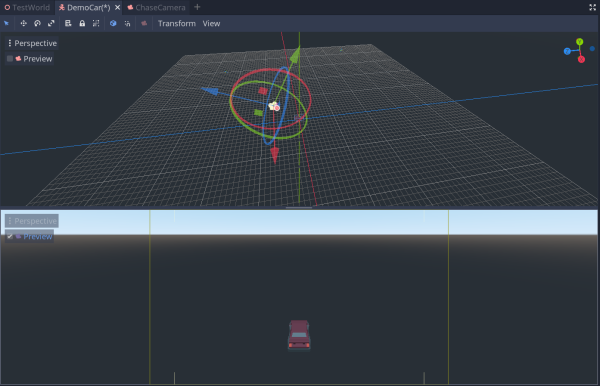Click the green Y axis on navigation gizmo
The width and height of the screenshot is (600, 386).
tap(579, 41)
